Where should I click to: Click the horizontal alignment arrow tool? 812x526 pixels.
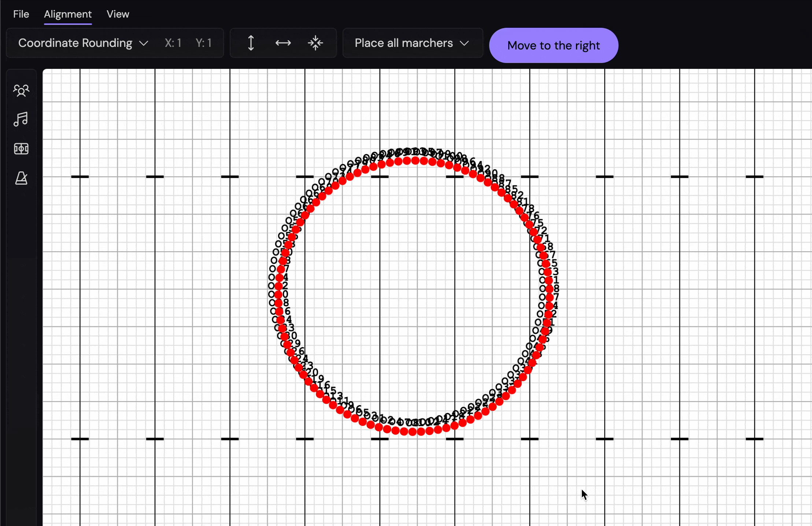pos(283,43)
